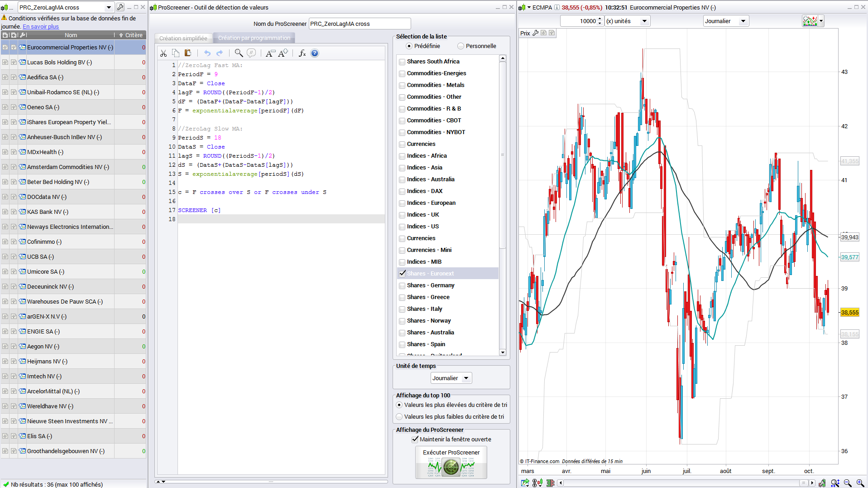Click the Copy icon in the code editor toolbar
Image resolution: width=868 pixels, height=488 pixels.
click(176, 53)
